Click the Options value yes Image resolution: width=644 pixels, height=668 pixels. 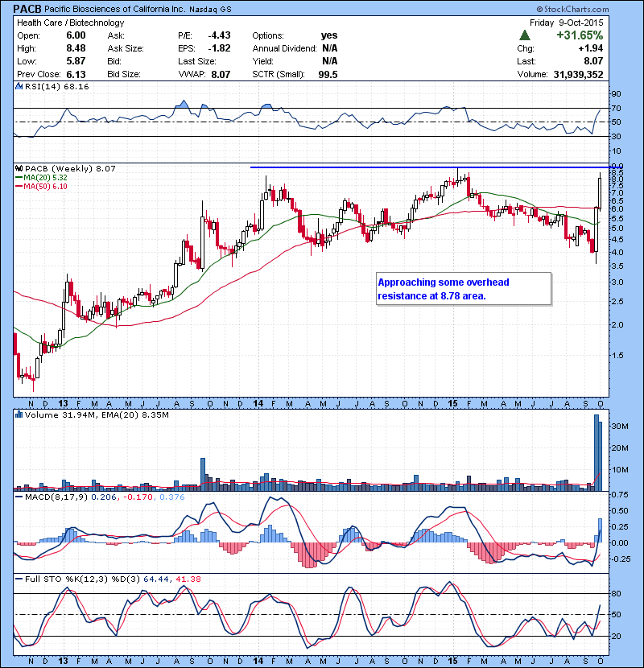coord(329,35)
